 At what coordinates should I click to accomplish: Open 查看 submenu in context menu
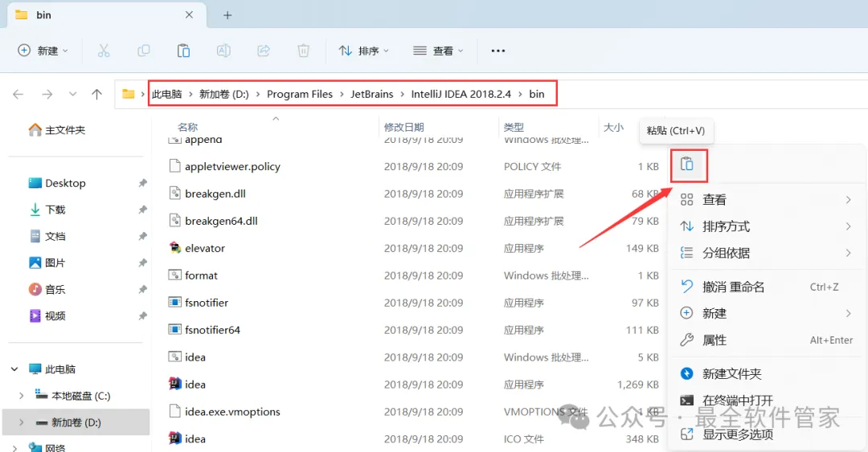coord(766,200)
